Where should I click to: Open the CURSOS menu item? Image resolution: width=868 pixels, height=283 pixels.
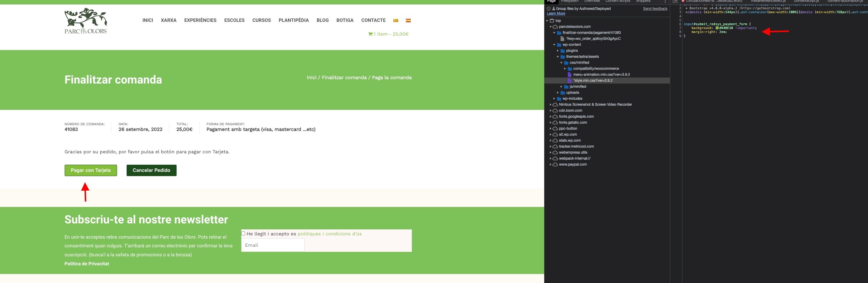[x=262, y=20]
